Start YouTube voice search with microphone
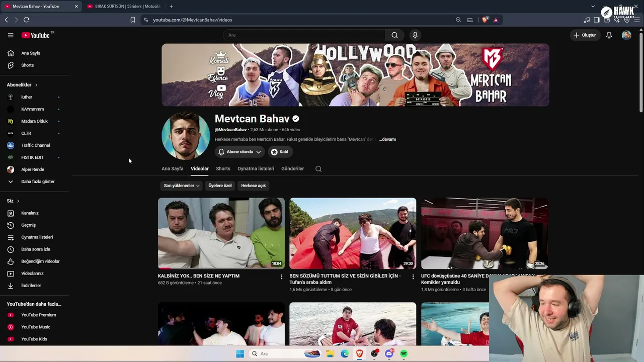The width and height of the screenshot is (644, 362). (415, 35)
